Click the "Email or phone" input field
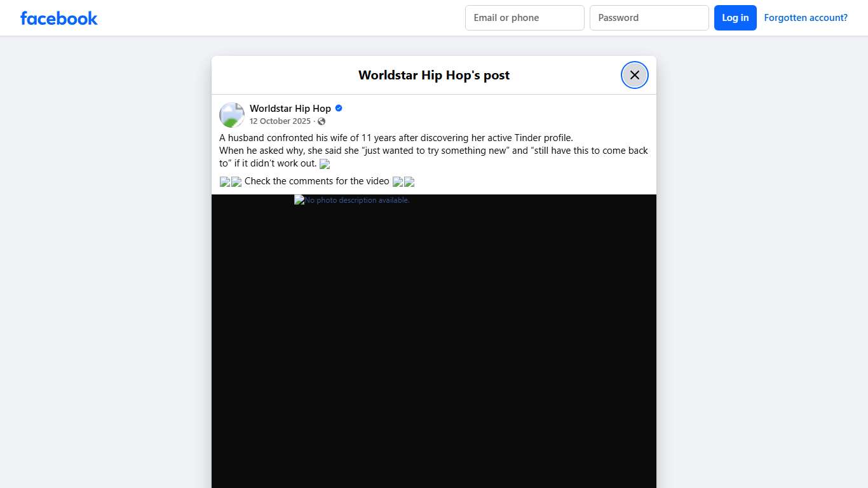 point(524,18)
